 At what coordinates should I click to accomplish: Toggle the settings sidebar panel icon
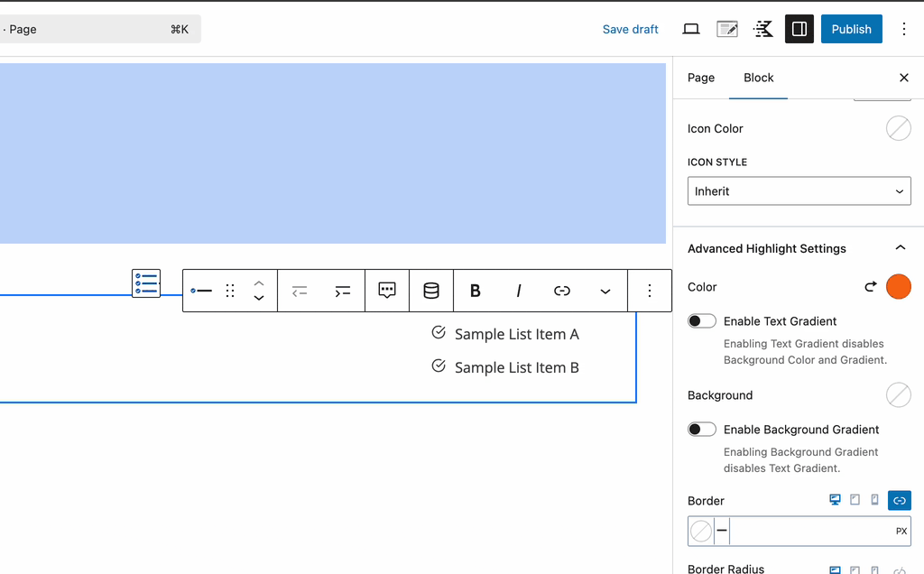click(799, 29)
